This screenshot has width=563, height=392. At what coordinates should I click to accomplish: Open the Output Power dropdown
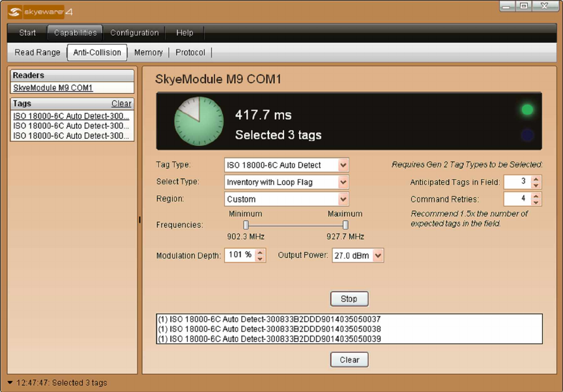click(378, 255)
